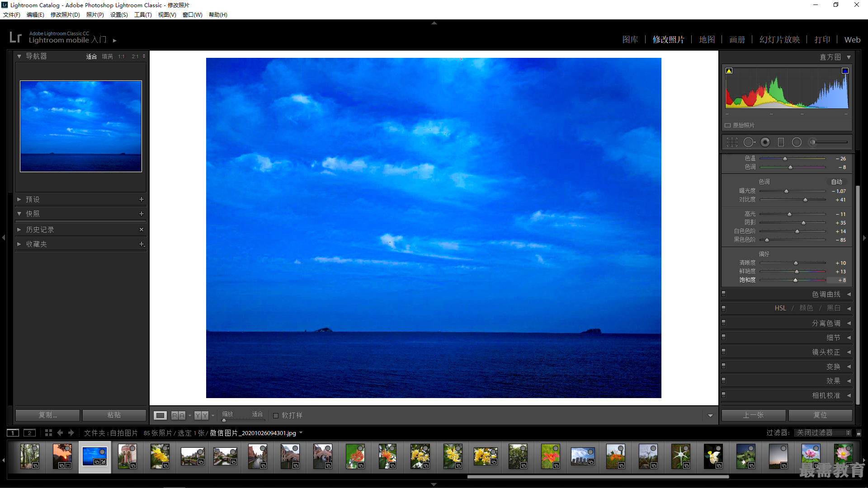Collapse the 快照 panel
The width and height of the screenshot is (868, 488).
pos(19,214)
